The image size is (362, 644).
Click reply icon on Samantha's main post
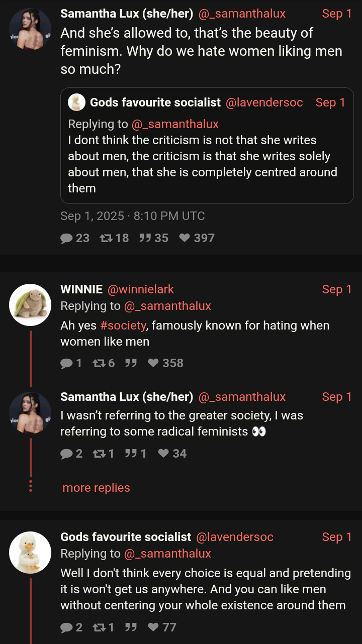[x=67, y=238]
